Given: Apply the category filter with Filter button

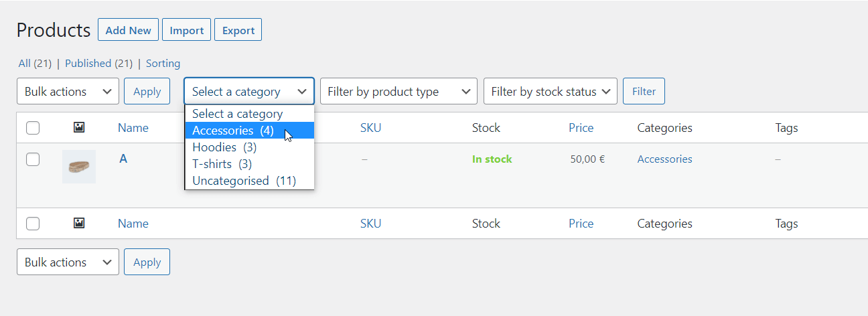Looking at the screenshot, I should click(x=644, y=91).
